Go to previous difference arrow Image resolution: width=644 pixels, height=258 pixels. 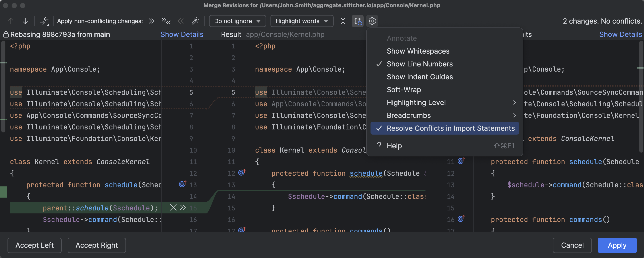[11, 21]
